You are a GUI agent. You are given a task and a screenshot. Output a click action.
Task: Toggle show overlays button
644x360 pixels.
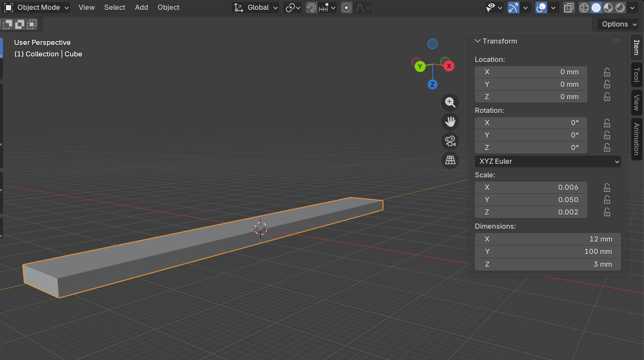click(541, 8)
